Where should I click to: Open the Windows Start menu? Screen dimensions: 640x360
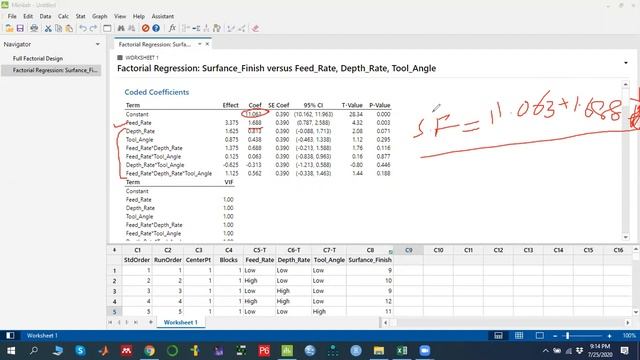11,351
